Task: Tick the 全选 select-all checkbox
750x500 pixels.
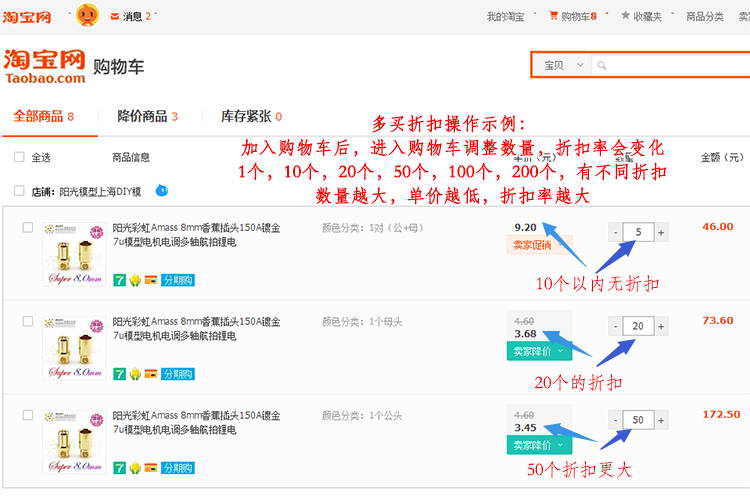Action: click(19, 157)
